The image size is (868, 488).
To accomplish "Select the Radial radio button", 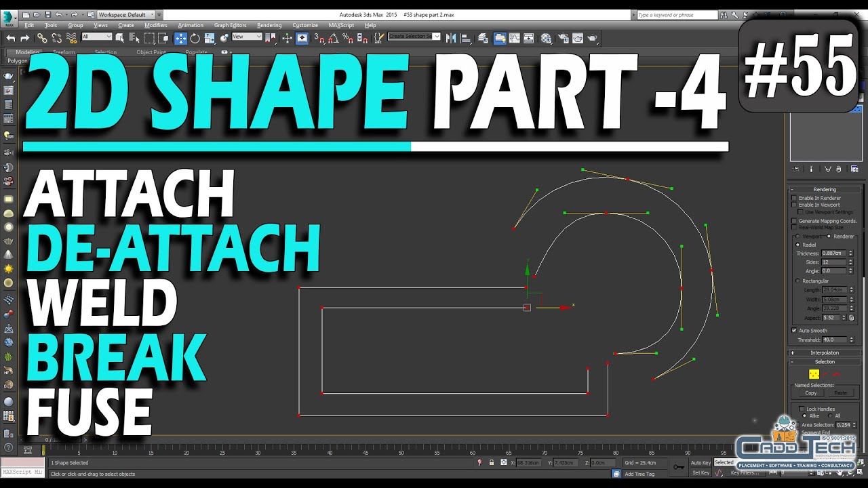I will click(797, 245).
